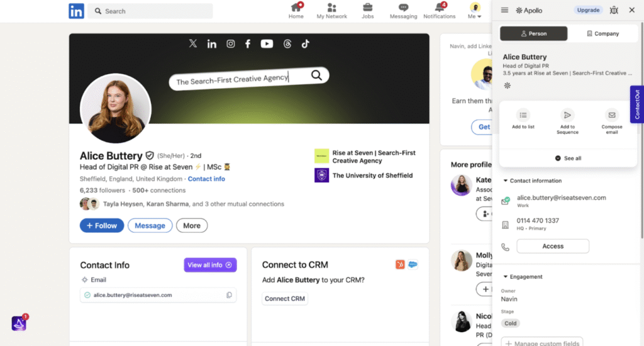Click the Instagram icon in banner

click(230, 43)
